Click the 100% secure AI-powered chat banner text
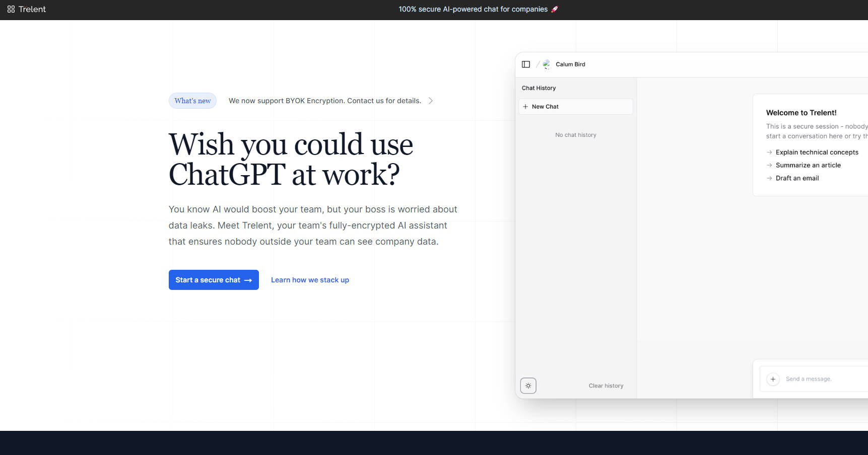868x455 pixels. coord(473,9)
